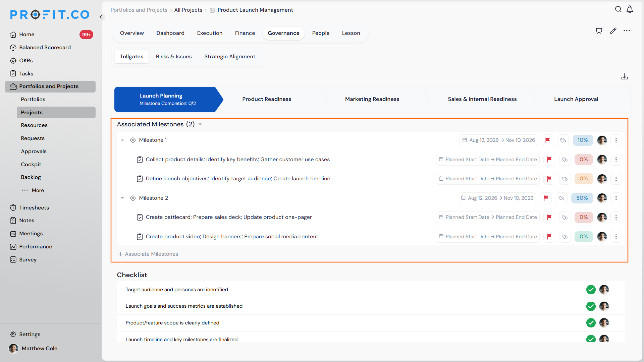Click tag icon for Define launch objectives task
The height and width of the screenshot is (362, 644).
(x=565, y=179)
